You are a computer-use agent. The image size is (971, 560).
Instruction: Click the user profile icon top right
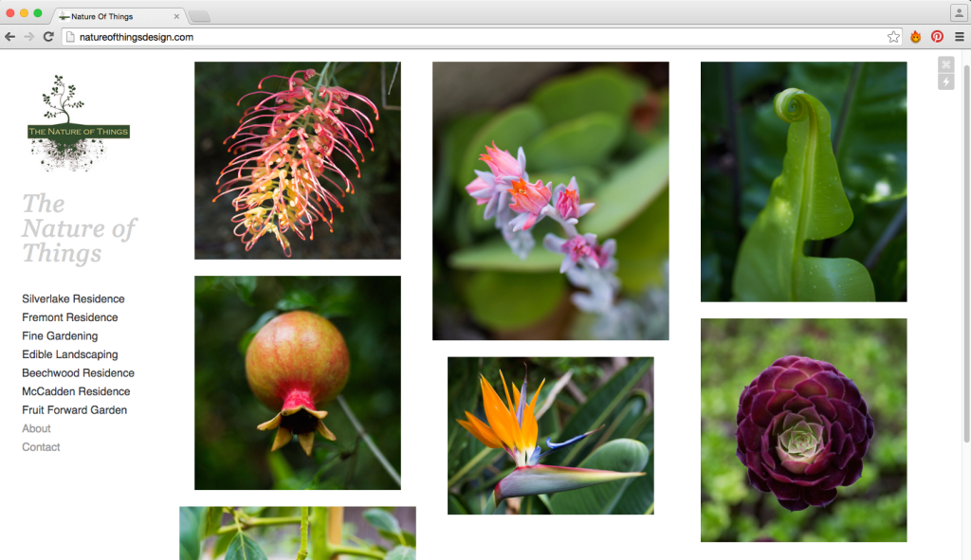tap(958, 11)
